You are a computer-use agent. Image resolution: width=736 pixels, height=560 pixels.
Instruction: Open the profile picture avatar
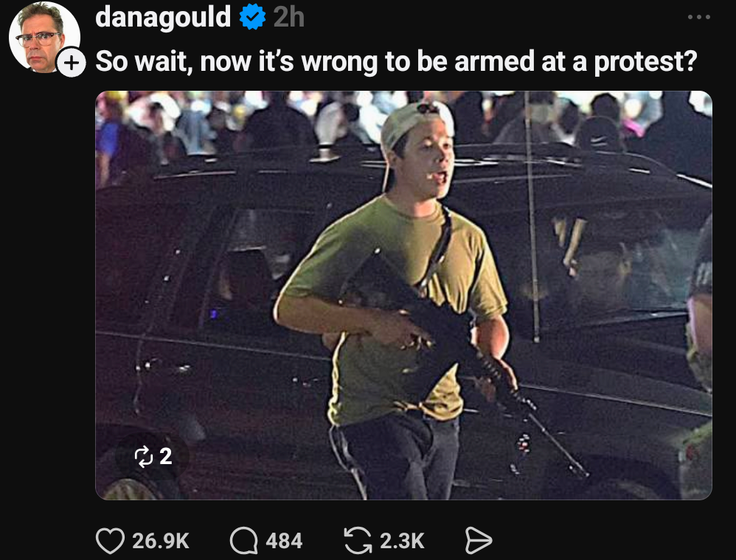click(44, 37)
